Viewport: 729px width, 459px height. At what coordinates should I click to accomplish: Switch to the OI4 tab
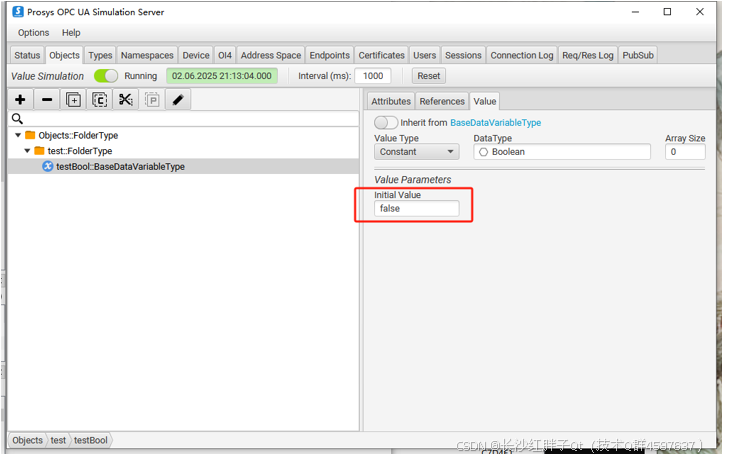tap(225, 55)
